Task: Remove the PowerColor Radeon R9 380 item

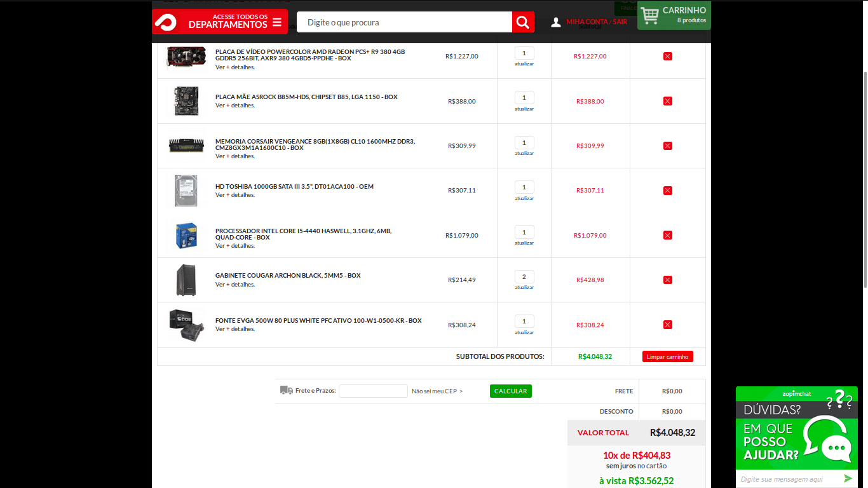Action: point(667,57)
